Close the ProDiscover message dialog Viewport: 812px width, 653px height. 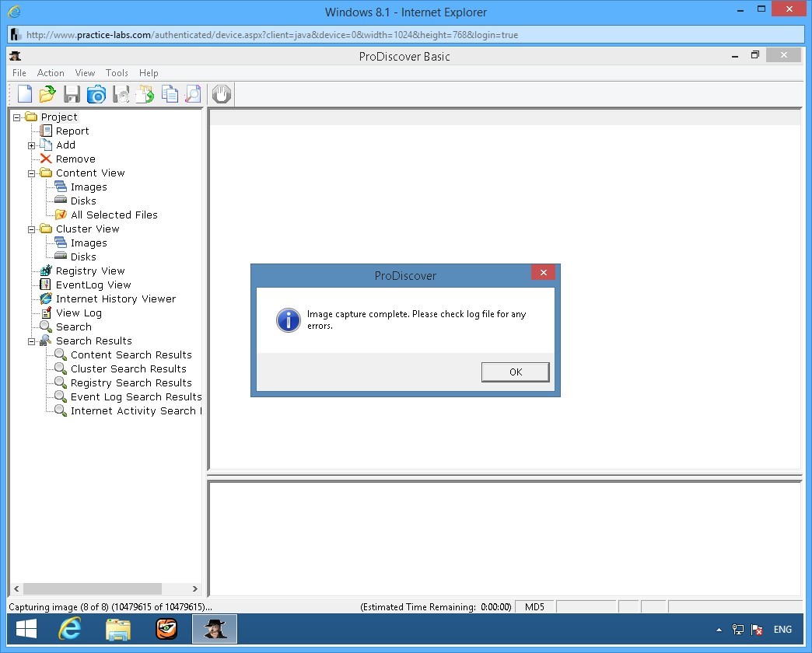[542, 273]
